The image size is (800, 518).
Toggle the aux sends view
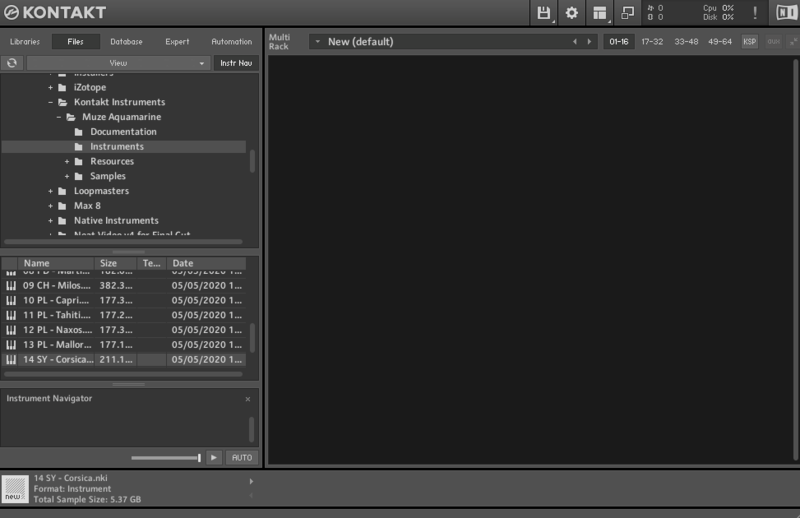[773, 42]
